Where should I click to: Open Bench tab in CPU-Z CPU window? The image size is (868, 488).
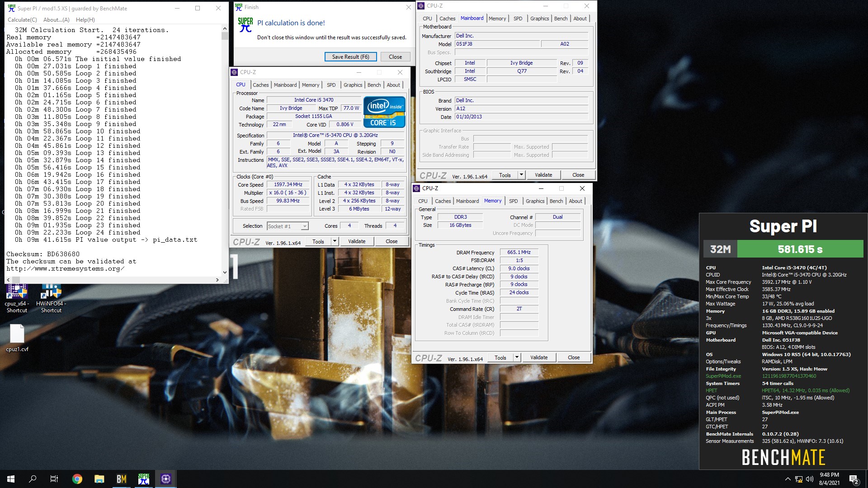click(x=374, y=85)
